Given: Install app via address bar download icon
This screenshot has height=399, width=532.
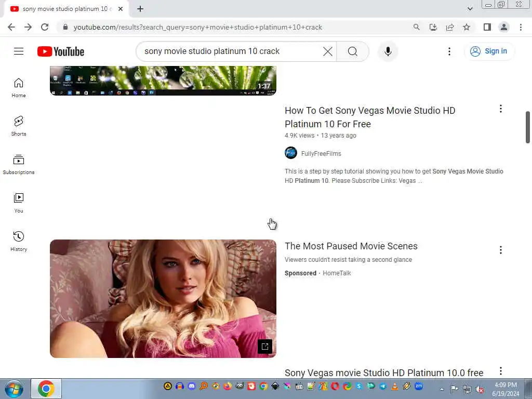Looking at the screenshot, I should click(433, 27).
